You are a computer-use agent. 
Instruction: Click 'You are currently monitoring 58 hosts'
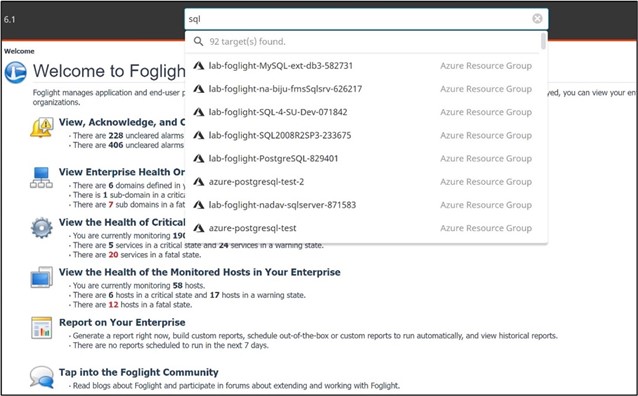[139, 285]
